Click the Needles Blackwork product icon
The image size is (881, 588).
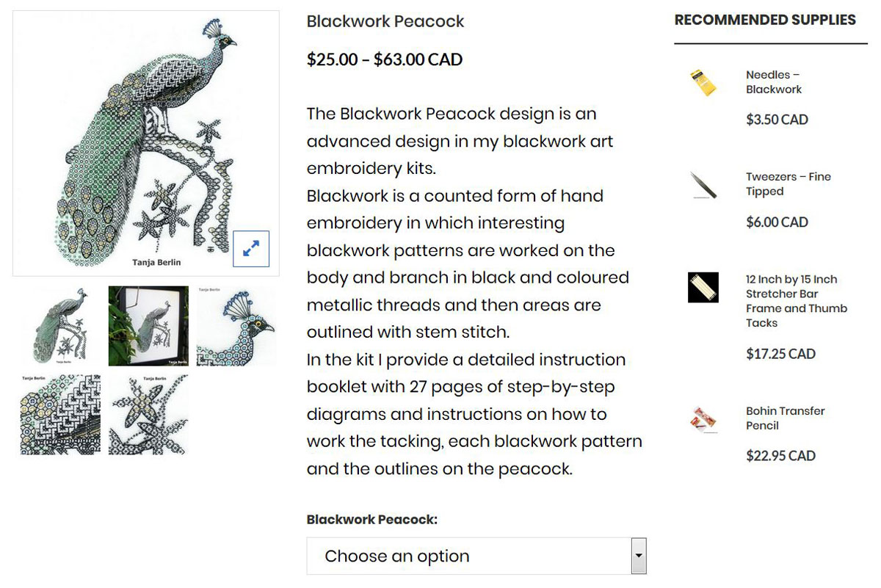tap(703, 83)
